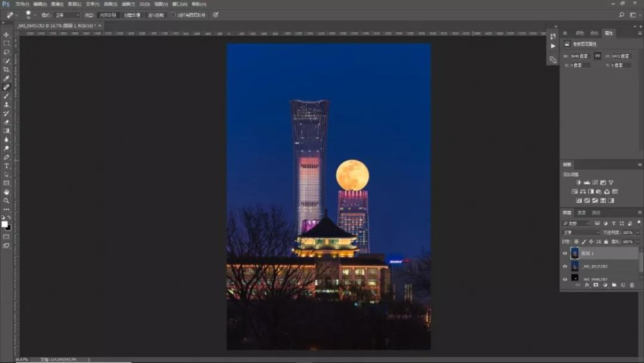Select the Eraser tool
This screenshot has width=644, height=363.
6,122
